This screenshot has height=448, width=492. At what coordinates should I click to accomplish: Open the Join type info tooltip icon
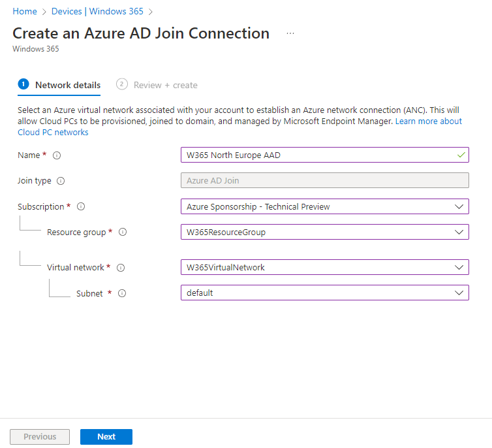coord(61,181)
